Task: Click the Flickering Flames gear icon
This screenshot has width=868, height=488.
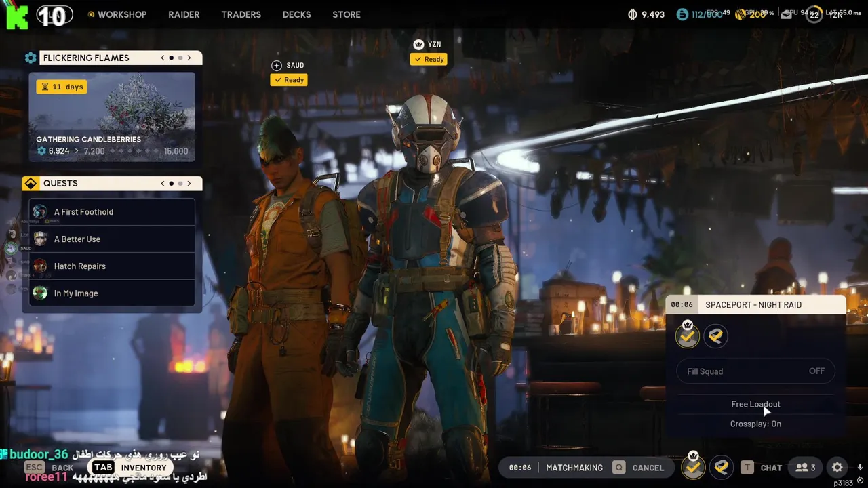Action: [31, 58]
